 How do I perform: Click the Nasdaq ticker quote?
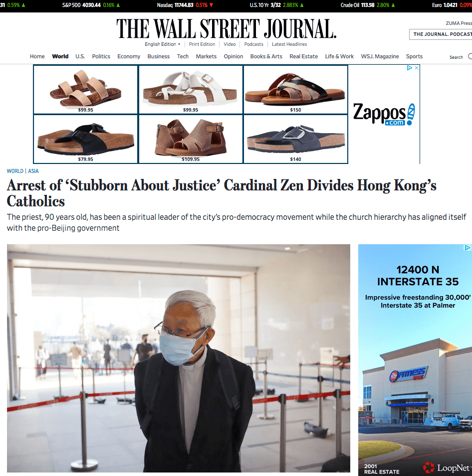click(x=185, y=5)
